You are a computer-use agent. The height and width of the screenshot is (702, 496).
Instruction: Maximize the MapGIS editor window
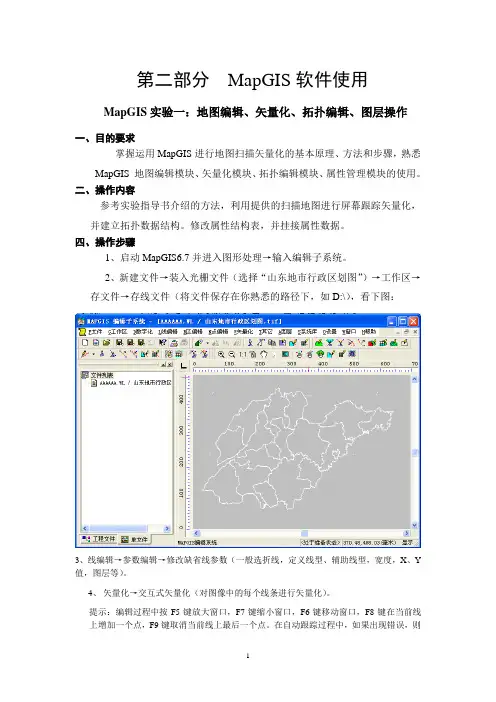[403, 321]
